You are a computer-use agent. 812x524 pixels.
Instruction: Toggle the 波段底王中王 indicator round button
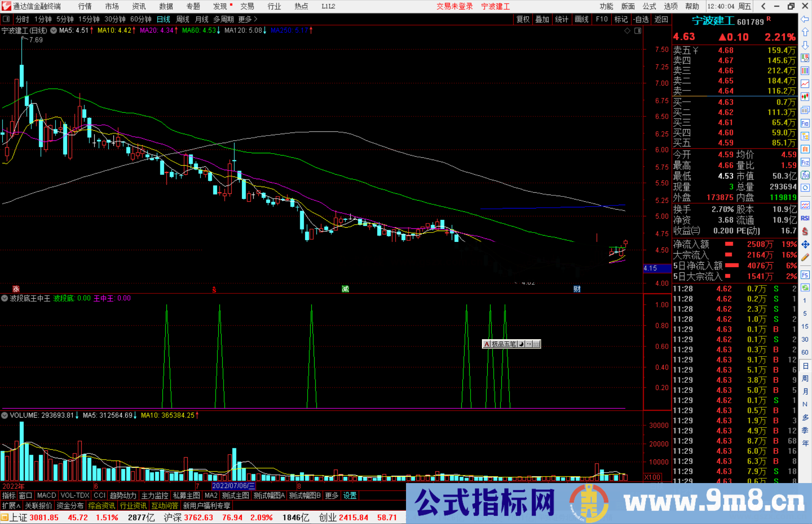point(5,298)
